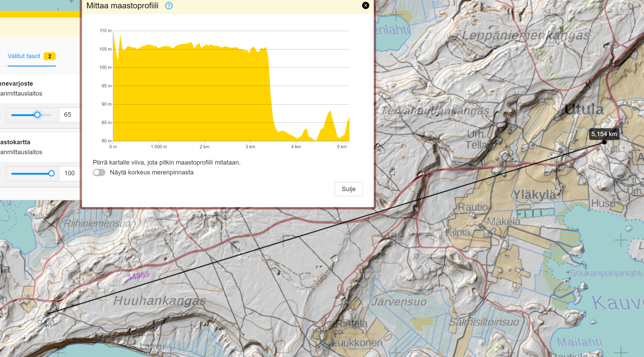Focus the opacity input showing 65

click(x=69, y=115)
